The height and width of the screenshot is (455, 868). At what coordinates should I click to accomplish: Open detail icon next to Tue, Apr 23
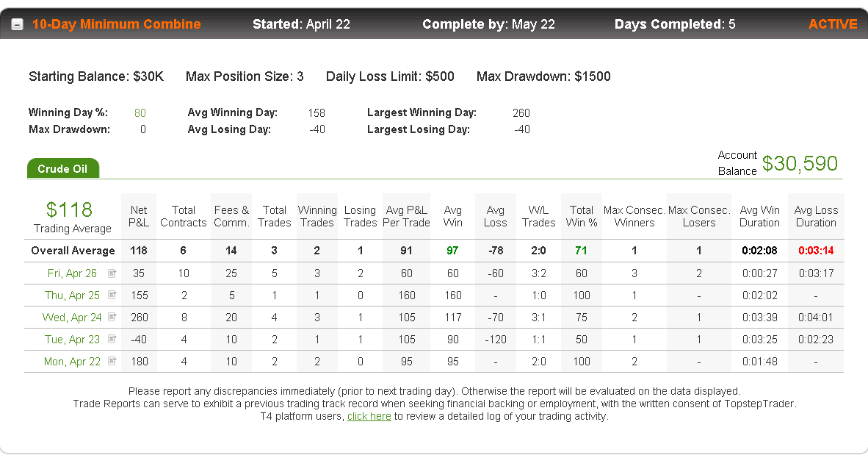coord(112,339)
